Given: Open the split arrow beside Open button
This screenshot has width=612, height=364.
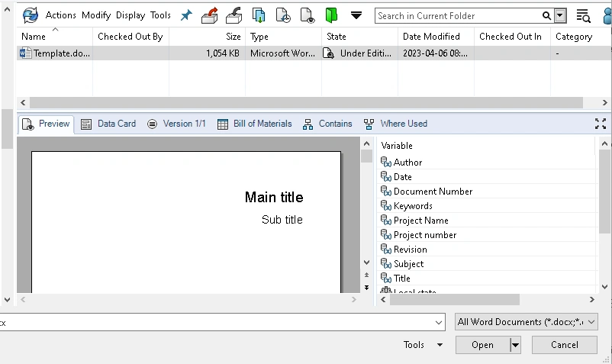Looking at the screenshot, I should [x=515, y=345].
